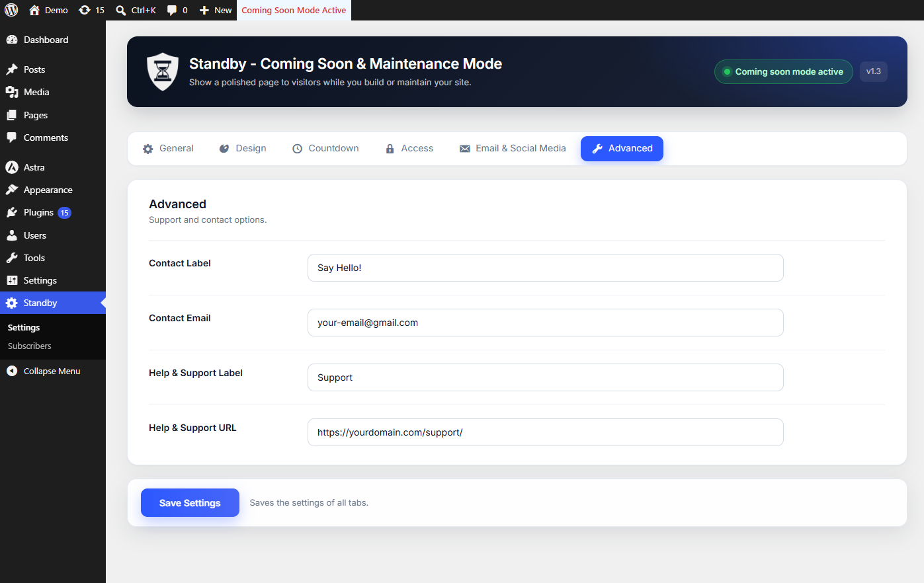The width and height of the screenshot is (924, 583).
Task: Select the Advanced tab
Action: (x=622, y=148)
